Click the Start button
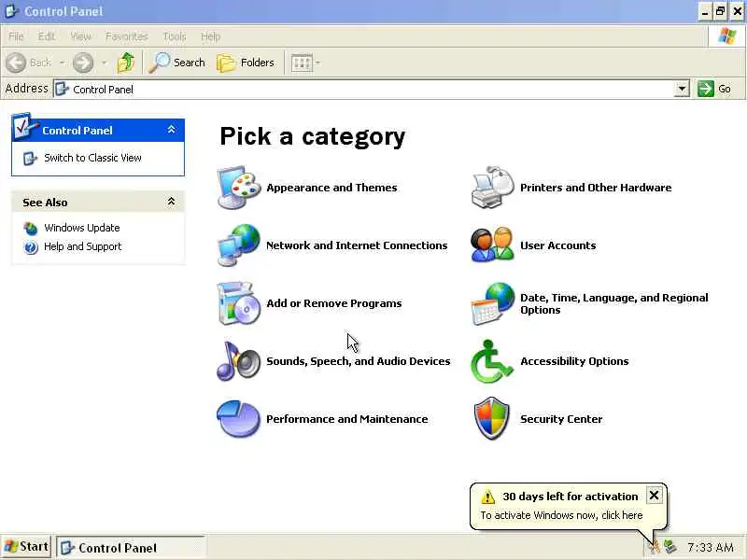This screenshot has width=747, height=560. 26,547
